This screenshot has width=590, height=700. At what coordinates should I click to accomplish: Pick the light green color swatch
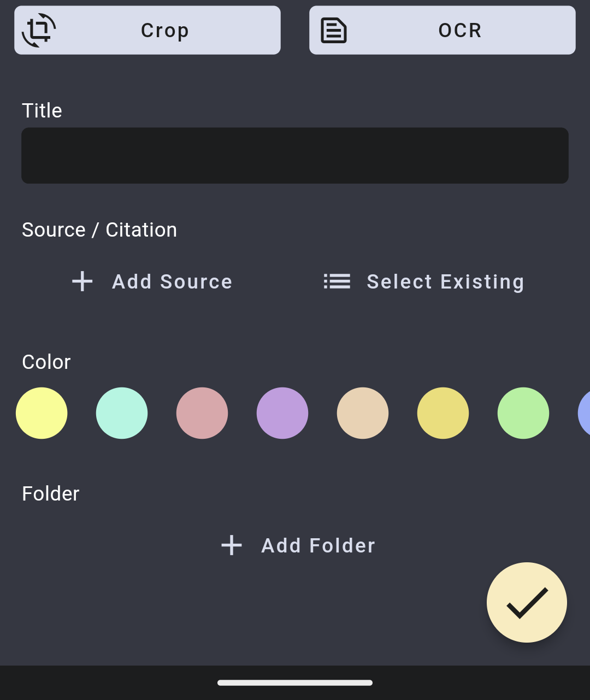pos(523,413)
